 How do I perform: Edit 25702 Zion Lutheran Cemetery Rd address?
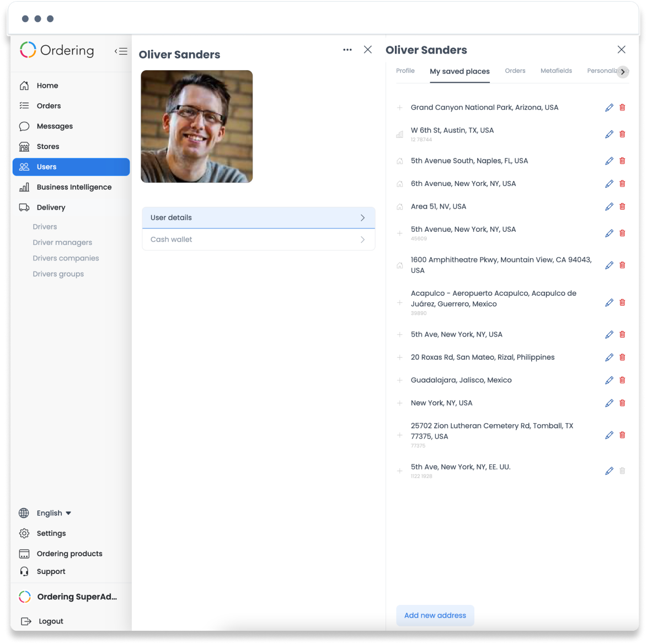click(x=609, y=435)
